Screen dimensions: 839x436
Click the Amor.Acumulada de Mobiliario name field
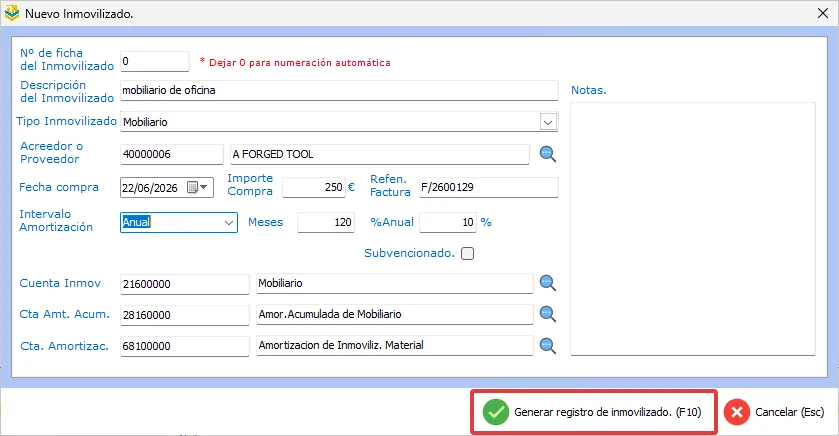[395, 315]
